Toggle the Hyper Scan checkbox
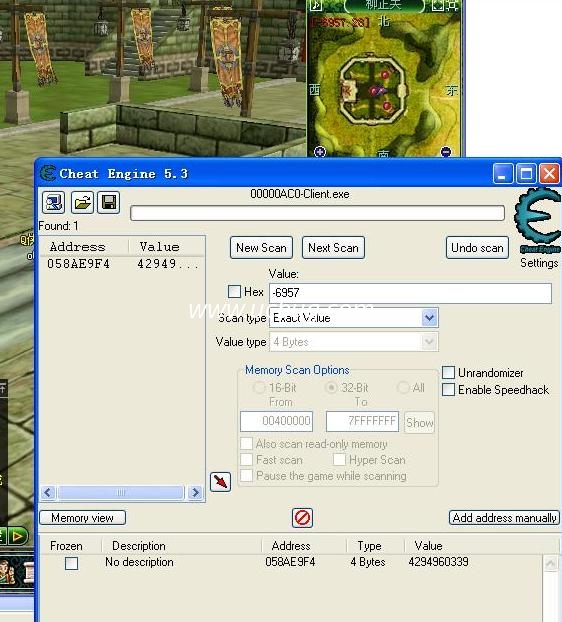Screen dimensions: 562x622 [x=339, y=459]
